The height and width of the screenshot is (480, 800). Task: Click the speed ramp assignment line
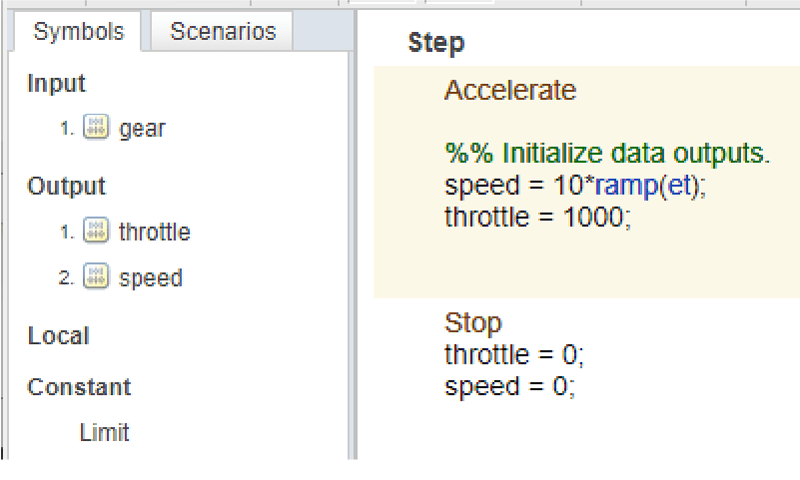(575, 186)
